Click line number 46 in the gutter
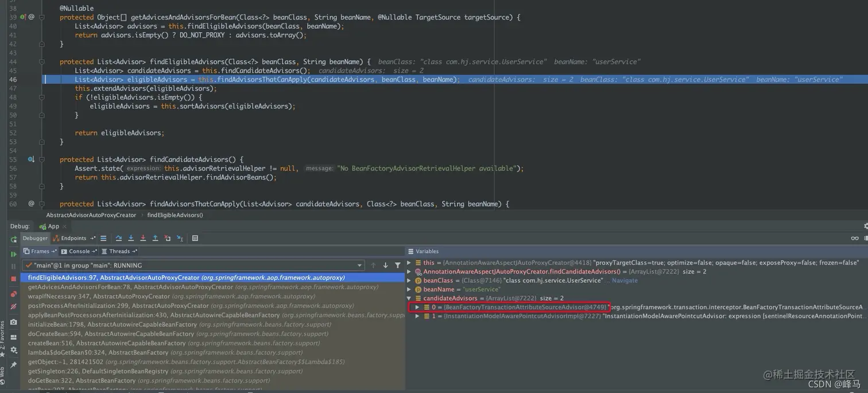This screenshot has height=393, width=868. [x=13, y=80]
